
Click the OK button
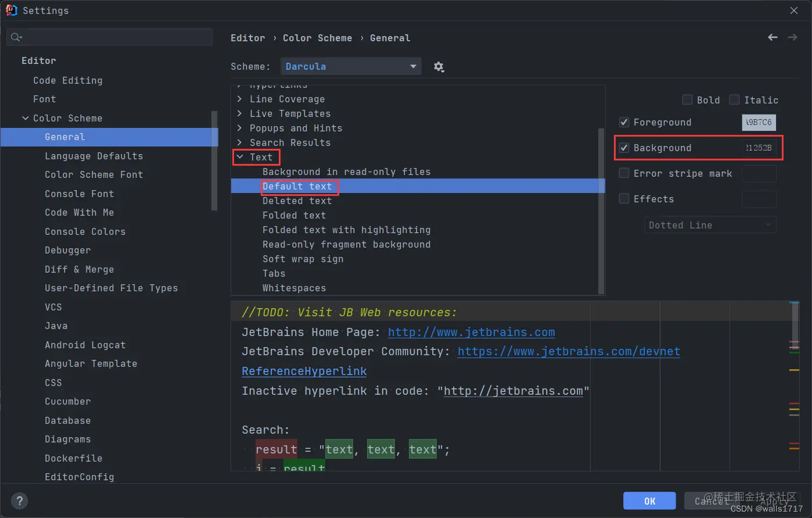[649, 501]
